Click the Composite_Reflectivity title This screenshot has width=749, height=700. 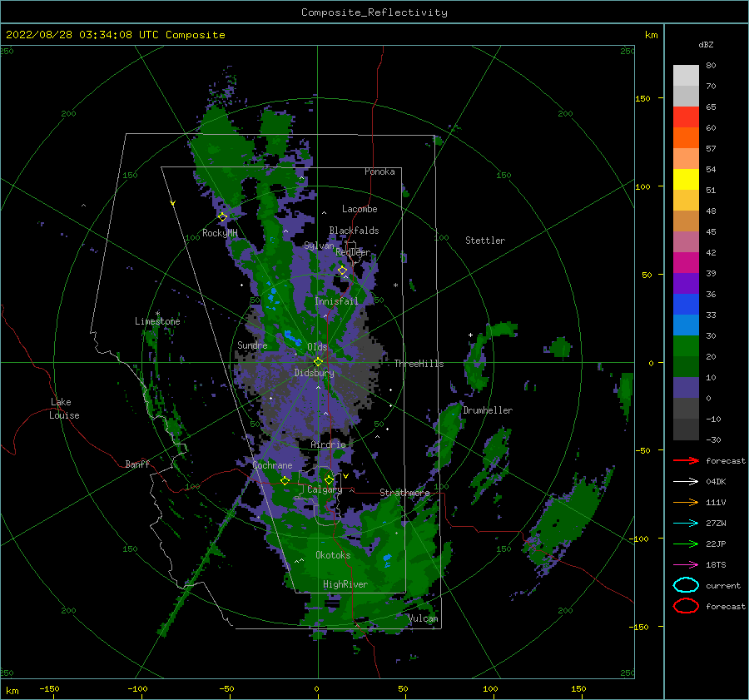point(374,12)
